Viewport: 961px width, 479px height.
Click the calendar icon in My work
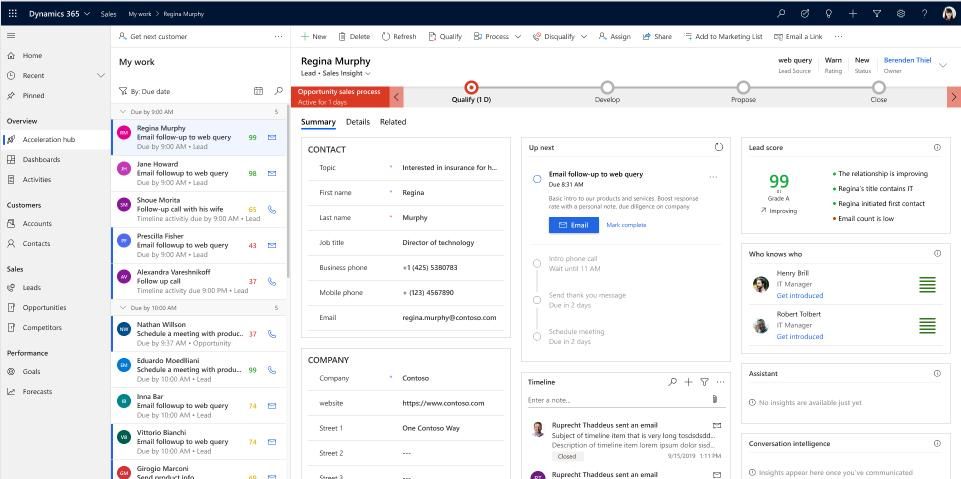click(259, 91)
